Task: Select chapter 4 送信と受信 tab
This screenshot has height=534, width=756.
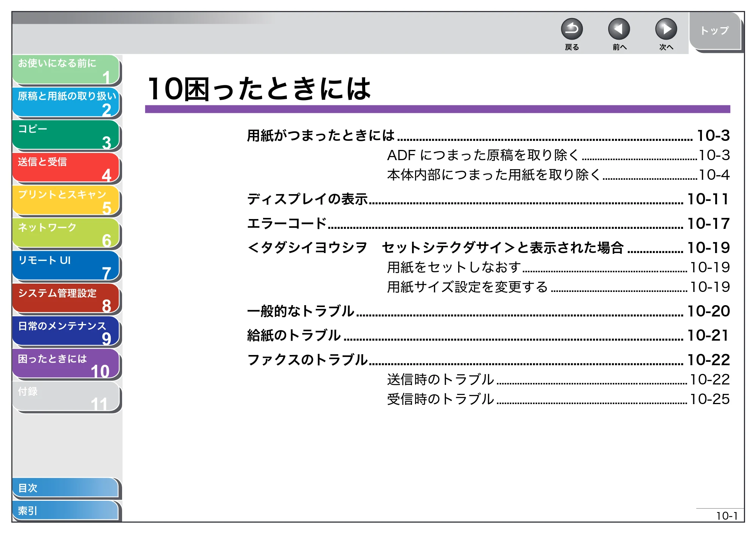Action: 66,168
